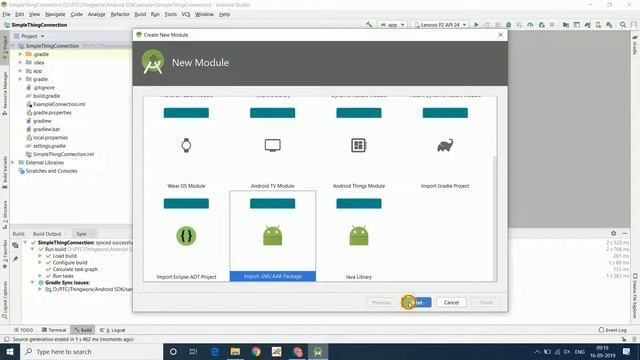Click the Search Everywhere magnifier icon

coord(623,25)
